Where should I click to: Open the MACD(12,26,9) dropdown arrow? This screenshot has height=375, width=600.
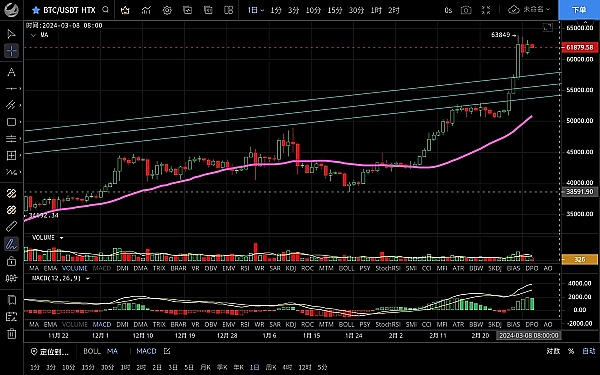pyautogui.click(x=88, y=279)
